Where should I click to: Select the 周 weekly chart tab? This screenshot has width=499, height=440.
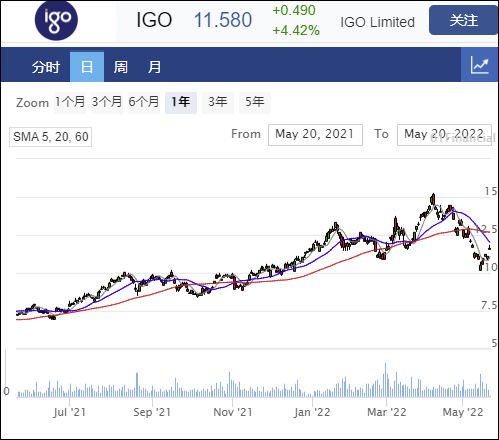pyautogui.click(x=120, y=67)
